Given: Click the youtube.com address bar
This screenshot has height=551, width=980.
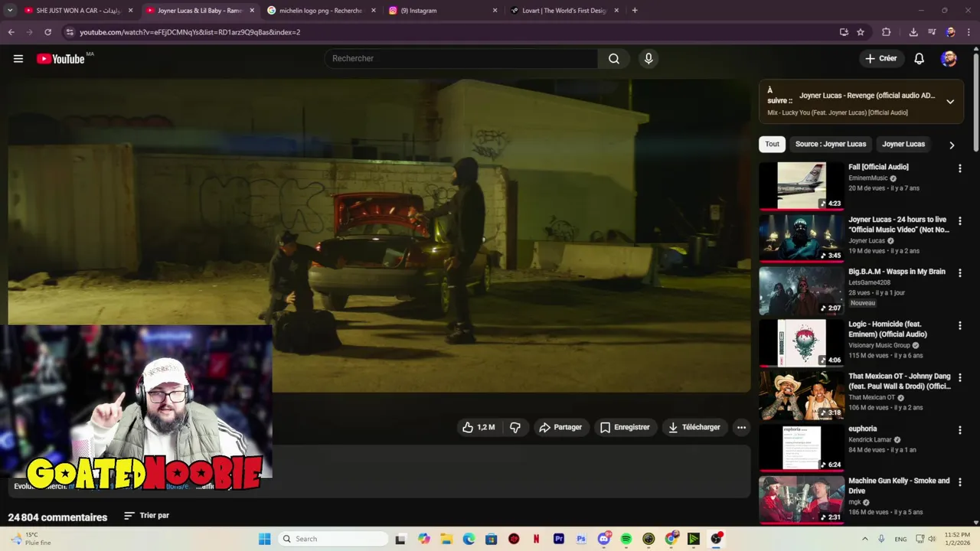Looking at the screenshot, I should click(452, 32).
